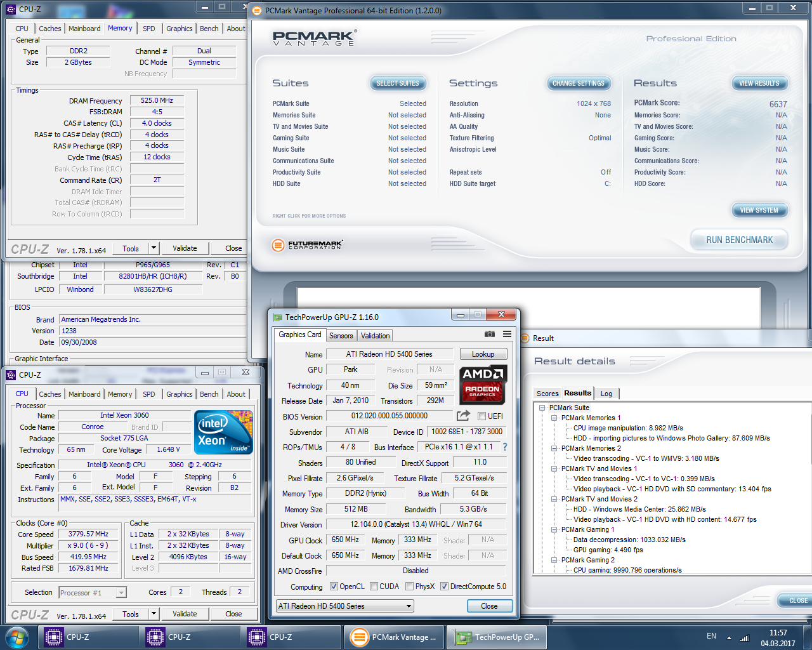
Task: Click the Change Settings button
Action: [x=579, y=83]
